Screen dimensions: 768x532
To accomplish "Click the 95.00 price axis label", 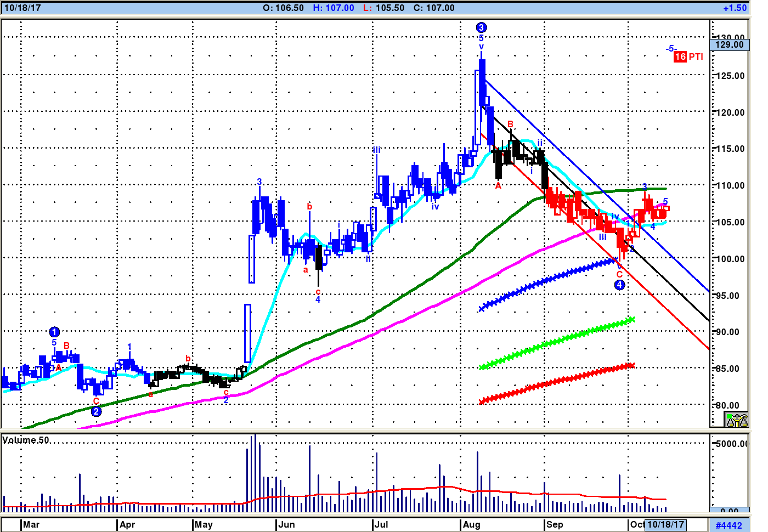I will [x=729, y=296].
